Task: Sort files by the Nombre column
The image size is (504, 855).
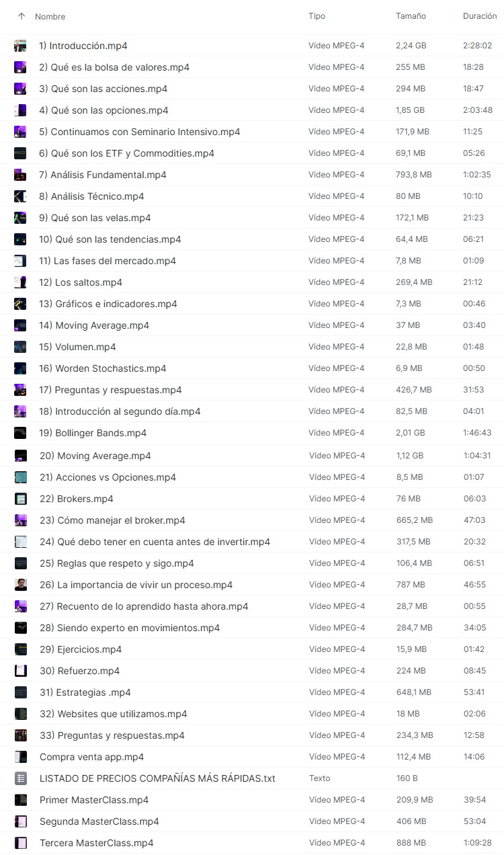Action: [x=50, y=16]
